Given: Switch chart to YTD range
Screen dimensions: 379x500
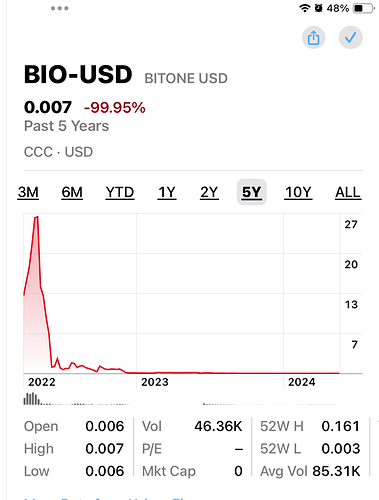Looking at the screenshot, I should [120, 192].
